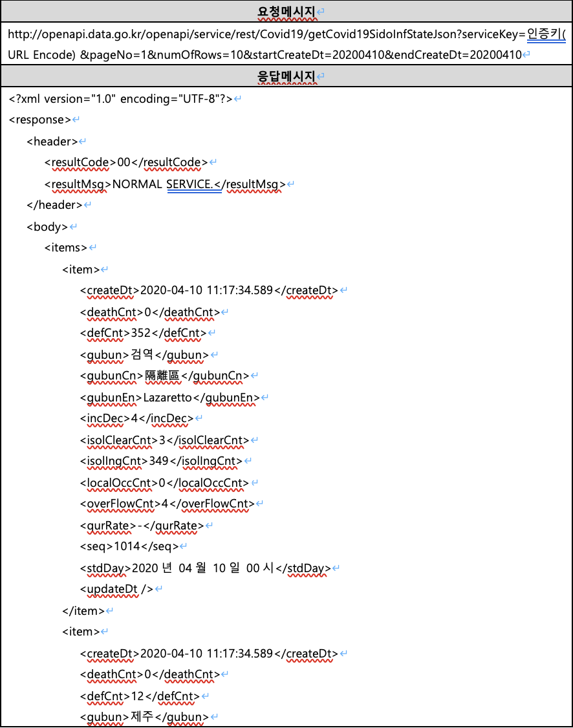573x728 pixels.
Task: Click the <header> opening tag
Action: click(x=52, y=141)
